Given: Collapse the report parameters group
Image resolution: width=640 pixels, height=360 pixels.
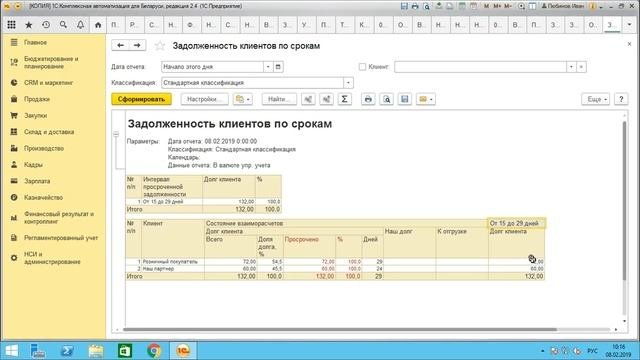Looking at the screenshot, I should click(x=116, y=134).
